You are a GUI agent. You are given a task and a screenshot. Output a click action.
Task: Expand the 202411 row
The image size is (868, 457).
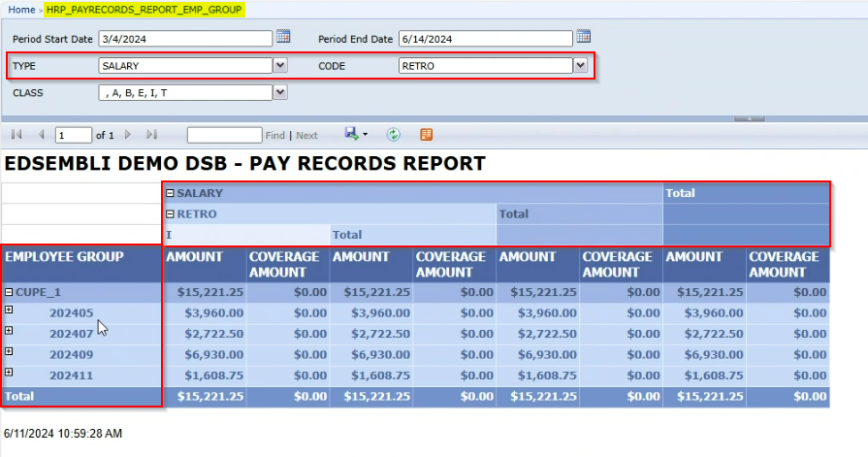9,373
